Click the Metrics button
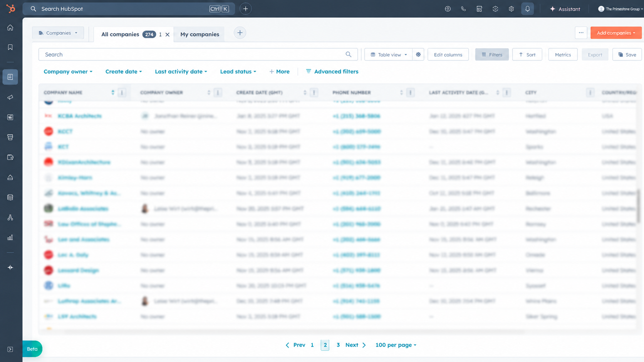Image resolution: width=644 pixels, height=362 pixels. point(563,55)
